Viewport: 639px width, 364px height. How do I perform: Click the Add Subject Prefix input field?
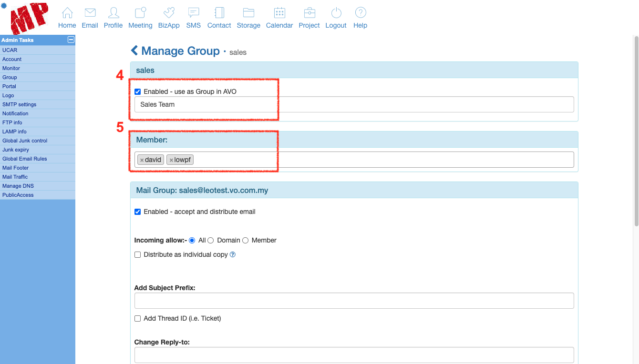354,301
